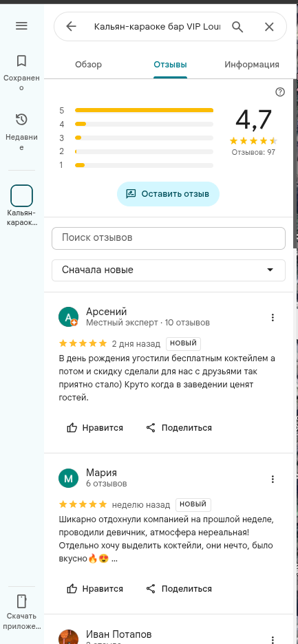Like Мария's review with Нравится

pyautogui.click(x=95, y=588)
